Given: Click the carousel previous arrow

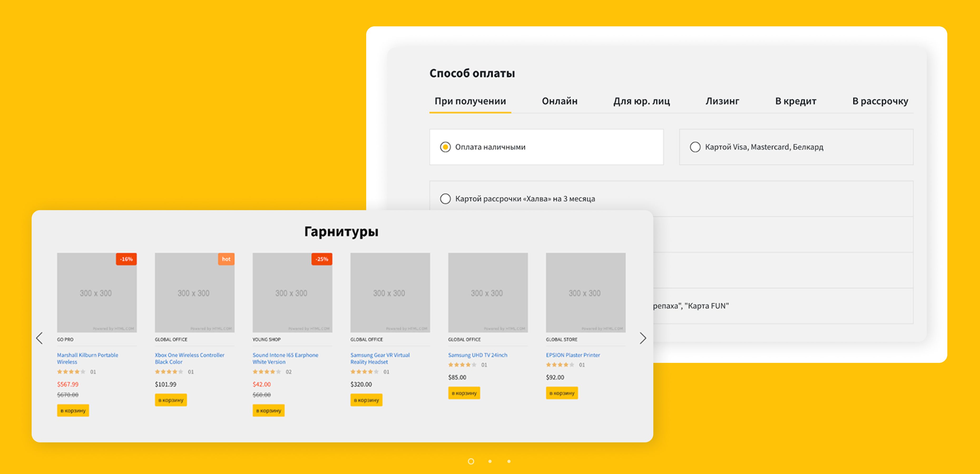Looking at the screenshot, I should pos(39,338).
